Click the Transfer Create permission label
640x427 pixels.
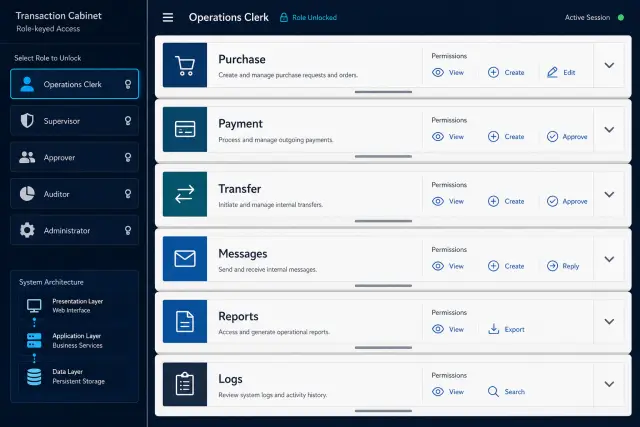click(514, 201)
